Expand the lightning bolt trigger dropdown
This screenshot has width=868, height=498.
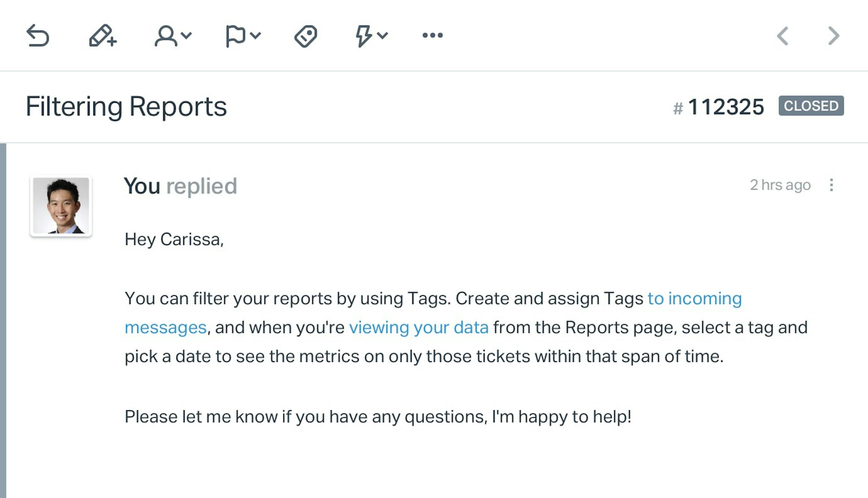click(369, 36)
